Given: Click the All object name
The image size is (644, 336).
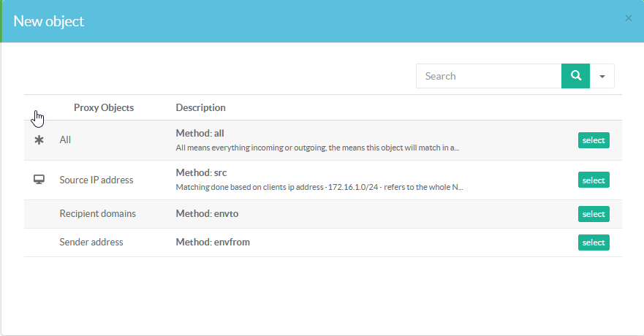Looking at the screenshot, I should click(65, 140).
